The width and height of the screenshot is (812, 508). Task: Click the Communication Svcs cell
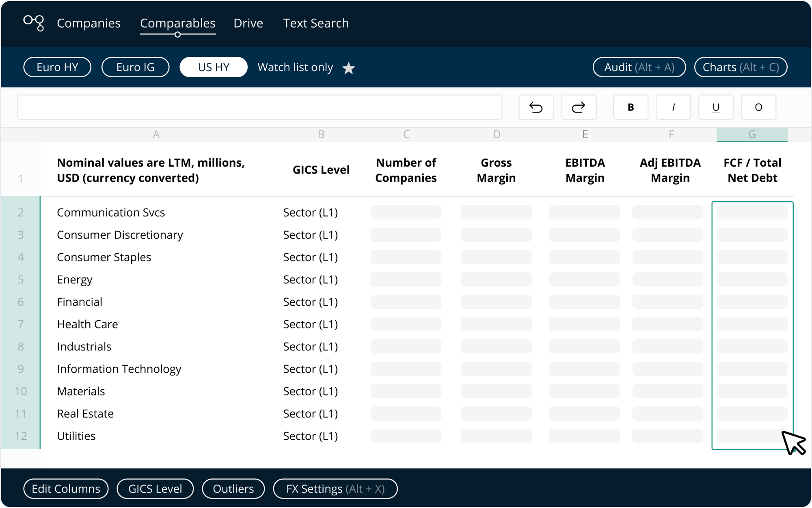[111, 212]
